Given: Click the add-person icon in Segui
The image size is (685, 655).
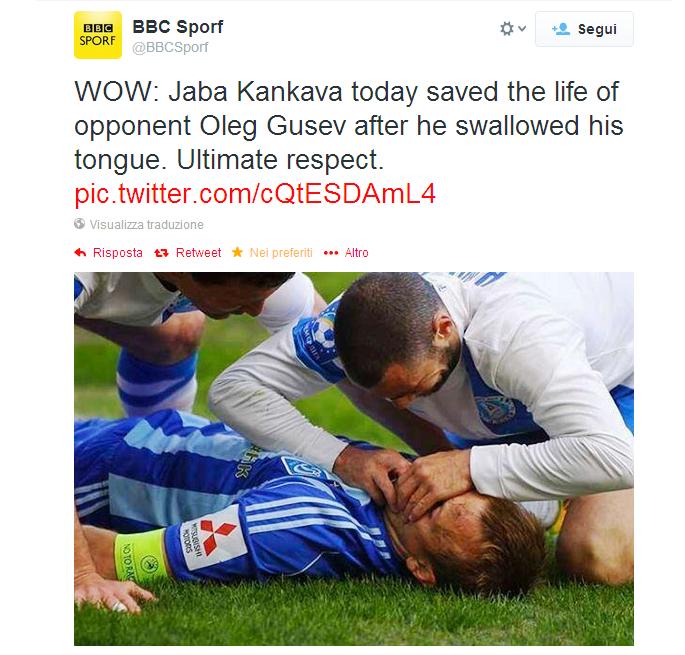Looking at the screenshot, I should pos(560,29).
